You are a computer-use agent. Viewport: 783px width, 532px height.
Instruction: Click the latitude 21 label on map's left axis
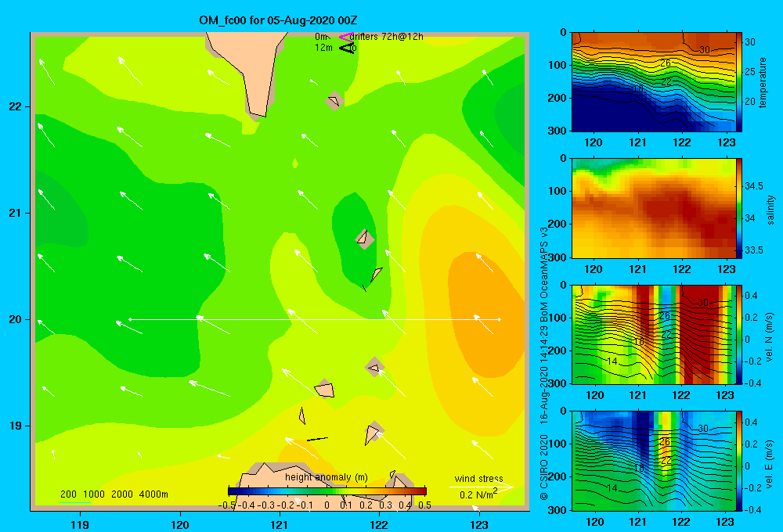[x=16, y=213]
